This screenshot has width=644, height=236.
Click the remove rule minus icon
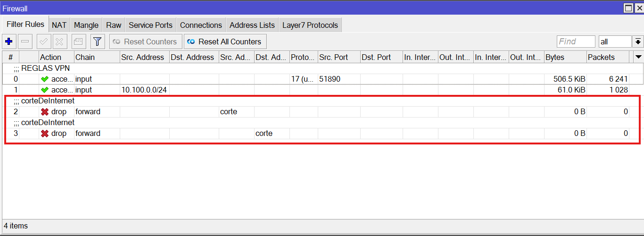tap(25, 42)
